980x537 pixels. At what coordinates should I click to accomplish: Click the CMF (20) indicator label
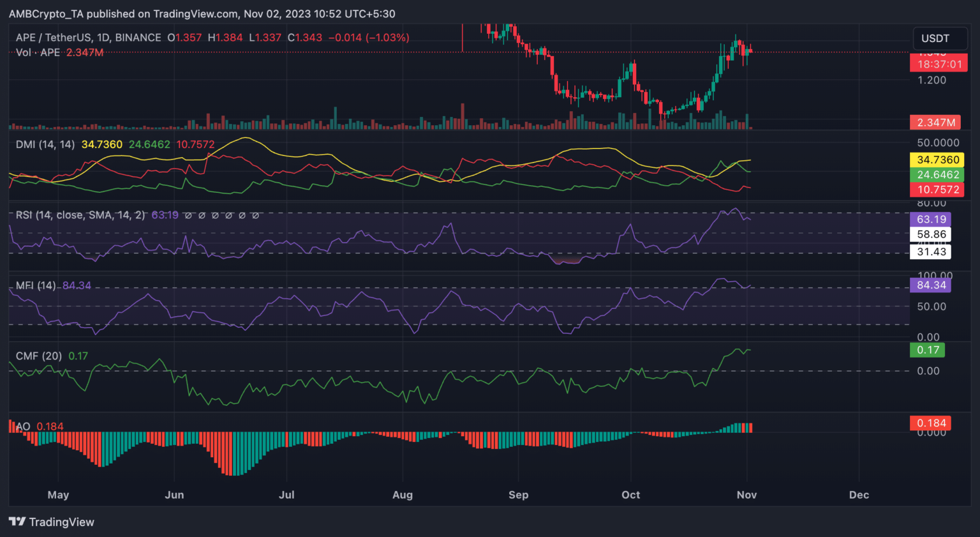[x=39, y=356]
